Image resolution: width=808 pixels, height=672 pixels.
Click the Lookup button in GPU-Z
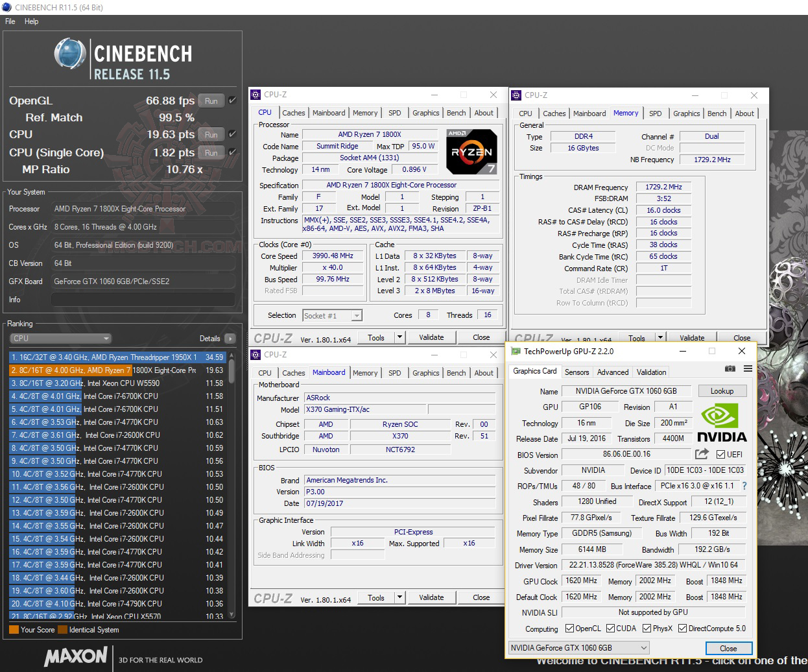tap(722, 391)
